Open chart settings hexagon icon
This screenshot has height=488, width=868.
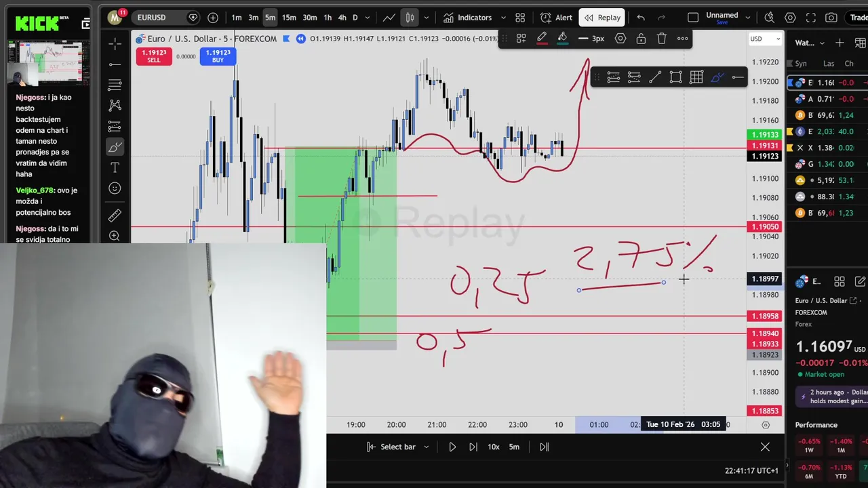click(x=790, y=18)
